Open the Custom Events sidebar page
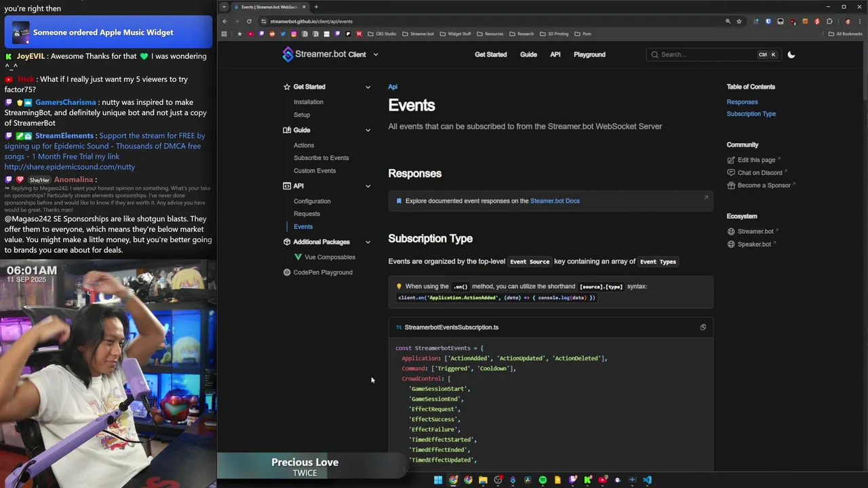Viewport: 868px width, 488px height. [x=315, y=171]
